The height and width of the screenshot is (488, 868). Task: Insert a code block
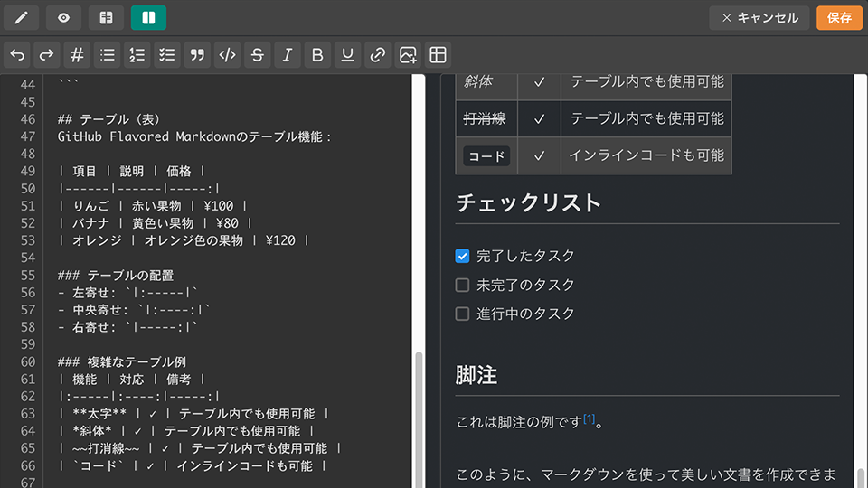(x=227, y=55)
